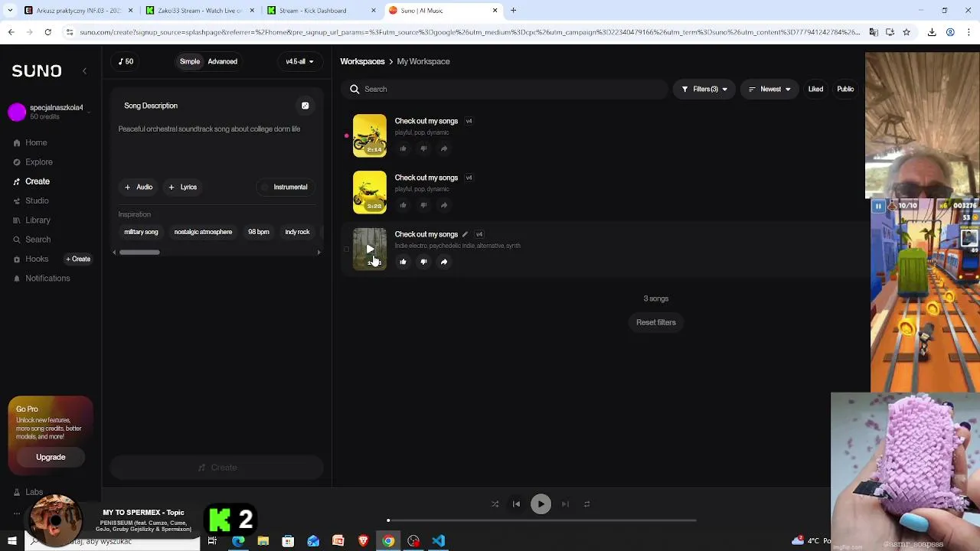Like the second song (3:28)
980x551 pixels.
click(x=403, y=205)
